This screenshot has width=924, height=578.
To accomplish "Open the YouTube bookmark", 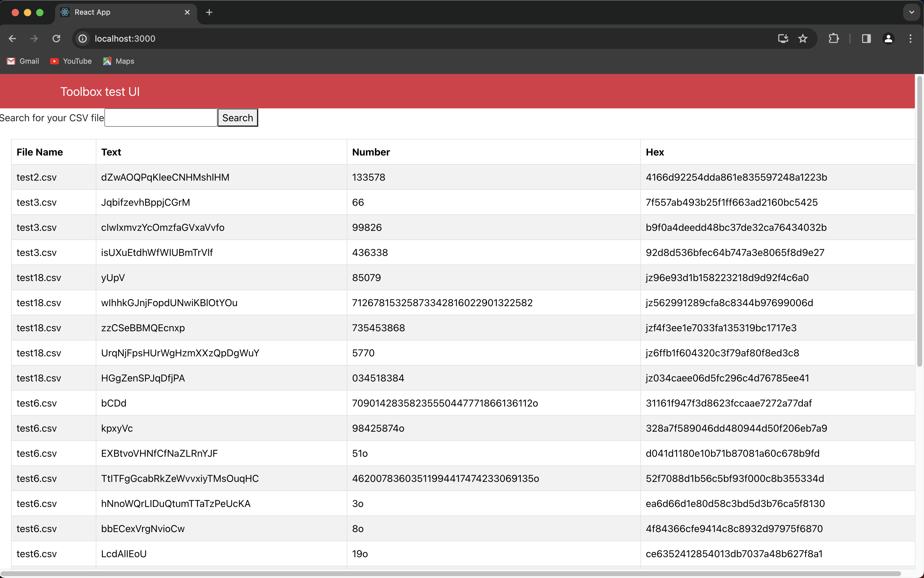I will [71, 61].
